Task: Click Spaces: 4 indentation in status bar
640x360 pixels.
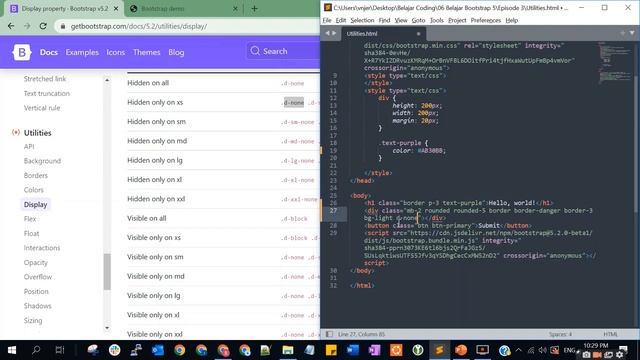Action: [x=560, y=334]
